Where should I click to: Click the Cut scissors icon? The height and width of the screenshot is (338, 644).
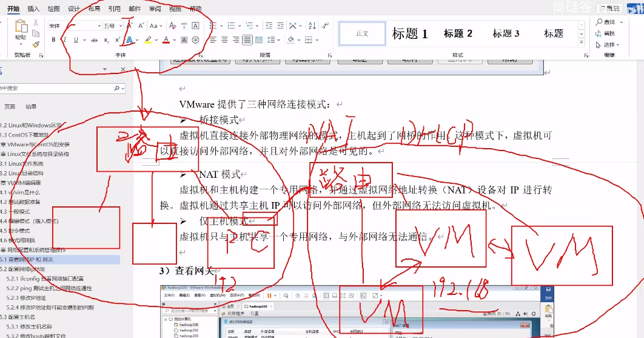[36, 22]
